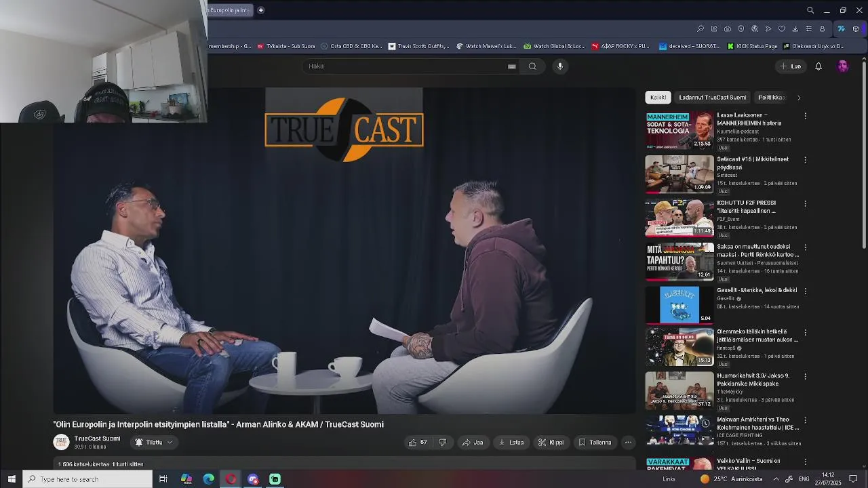Open the more actions ellipsis under the video

(628, 443)
